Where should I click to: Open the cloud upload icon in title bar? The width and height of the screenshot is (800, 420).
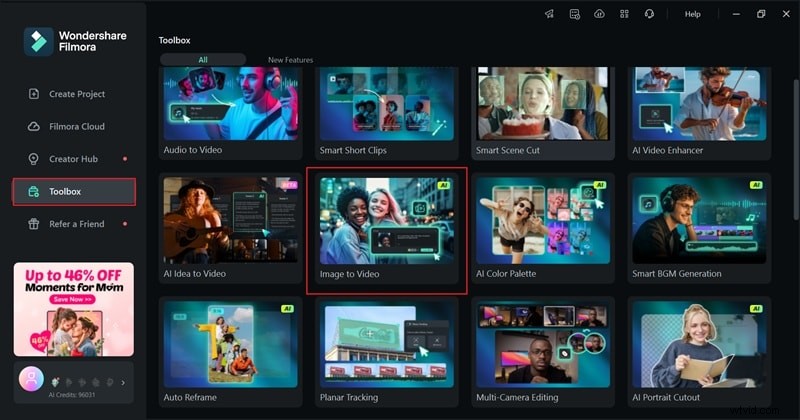599,14
